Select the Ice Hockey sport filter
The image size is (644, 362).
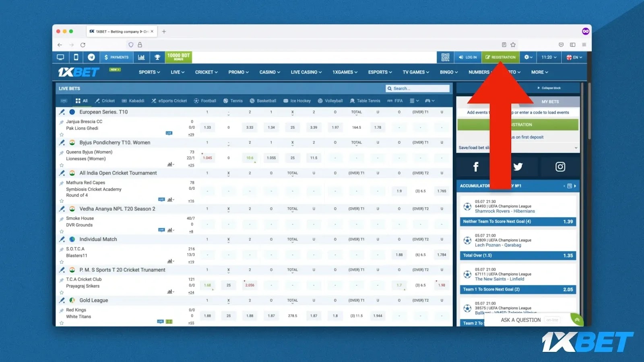click(x=297, y=101)
